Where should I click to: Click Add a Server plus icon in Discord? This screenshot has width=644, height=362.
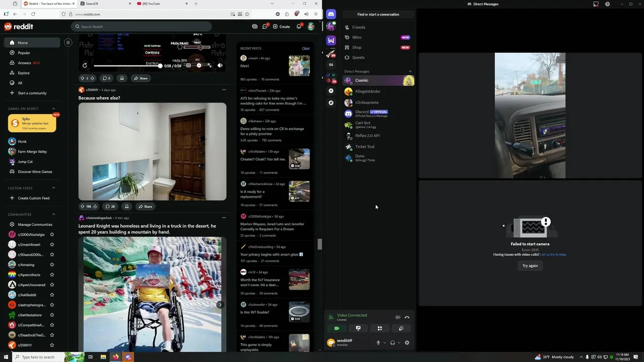point(331,90)
